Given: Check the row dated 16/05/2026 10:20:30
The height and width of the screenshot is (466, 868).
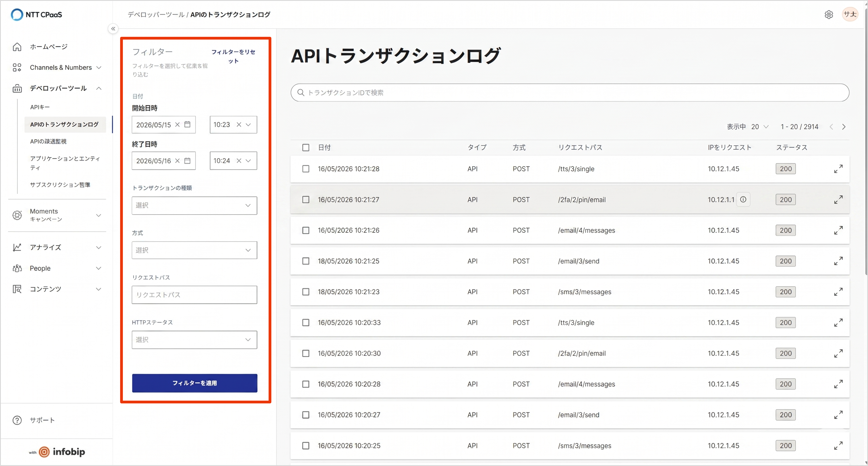Looking at the screenshot, I should tap(306, 353).
